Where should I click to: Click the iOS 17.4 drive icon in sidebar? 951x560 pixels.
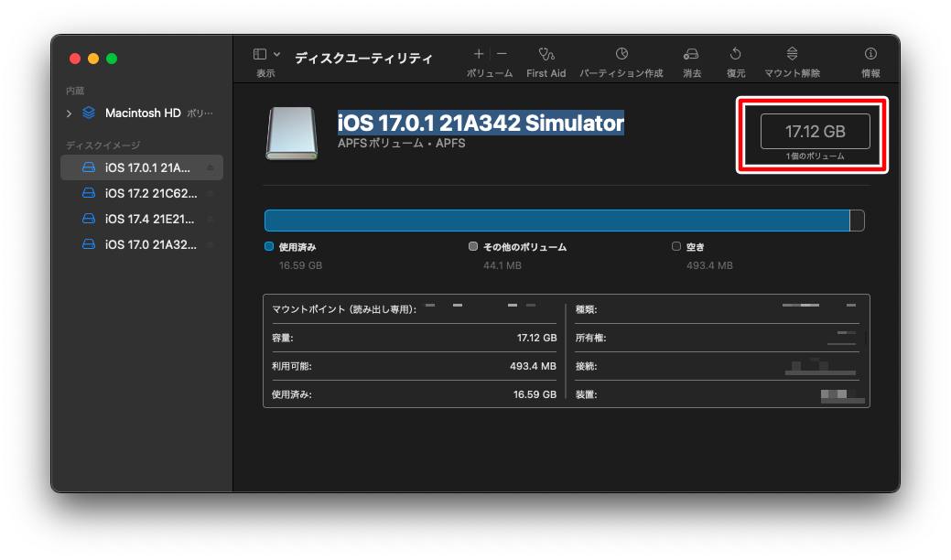tap(89, 218)
